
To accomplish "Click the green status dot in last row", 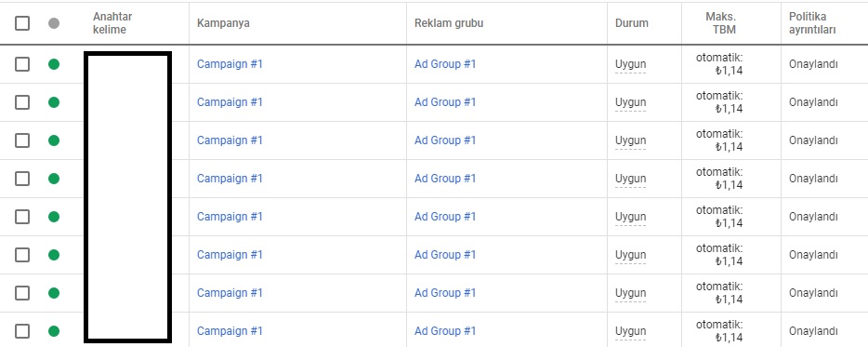I will click(54, 331).
